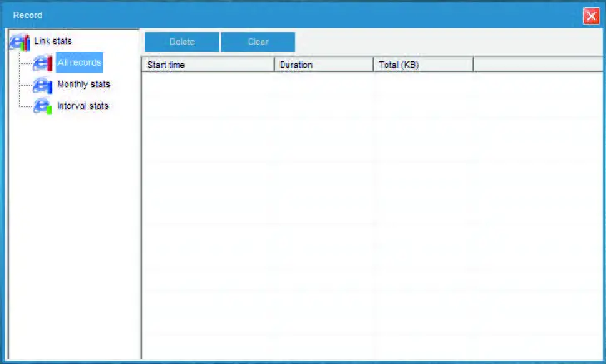Sort by the Total (KB) column header
The image size is (606, 364).
[423, 65]
